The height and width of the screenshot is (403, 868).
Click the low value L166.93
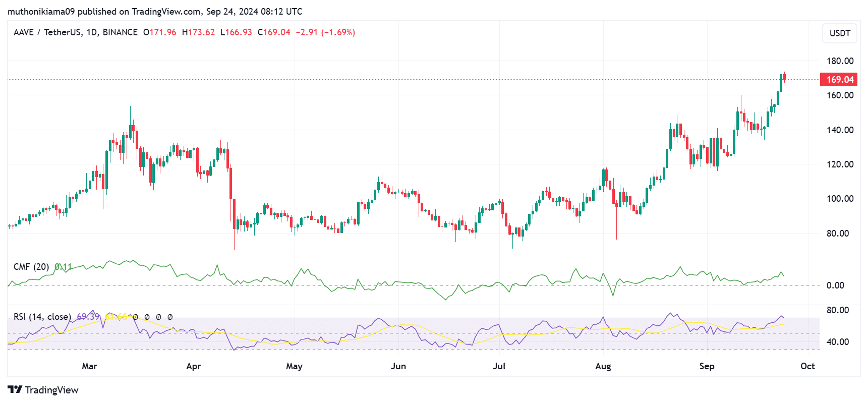point(236,32)
